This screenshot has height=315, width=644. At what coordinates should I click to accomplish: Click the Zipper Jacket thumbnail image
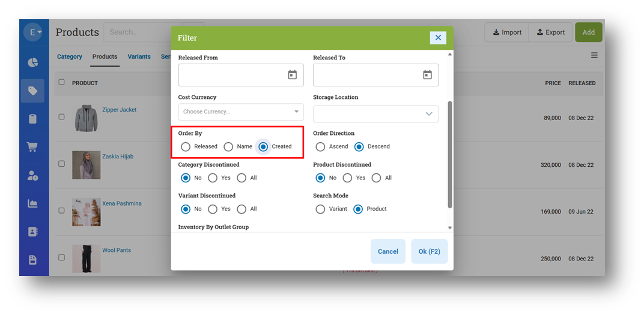(x=87, y=118)
